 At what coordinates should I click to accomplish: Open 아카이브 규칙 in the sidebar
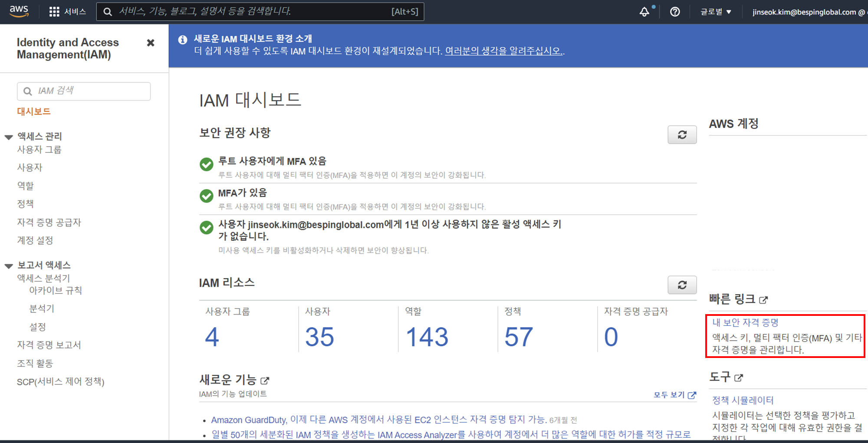click(x=56, y=290)
